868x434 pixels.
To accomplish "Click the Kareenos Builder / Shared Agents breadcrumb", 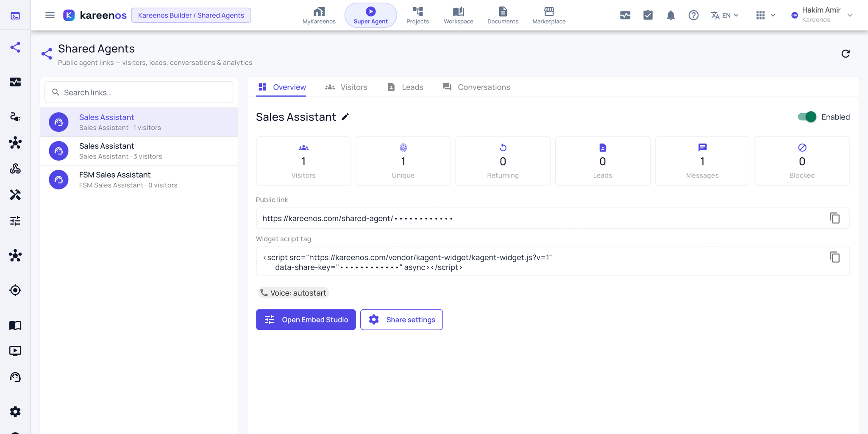I will [x=191, y=15].
